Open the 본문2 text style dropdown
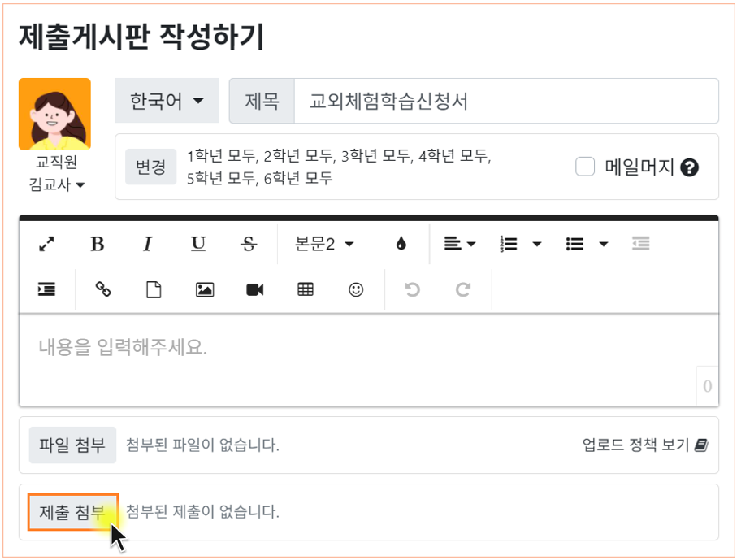The image size is (737, 560). coord(324,244)
